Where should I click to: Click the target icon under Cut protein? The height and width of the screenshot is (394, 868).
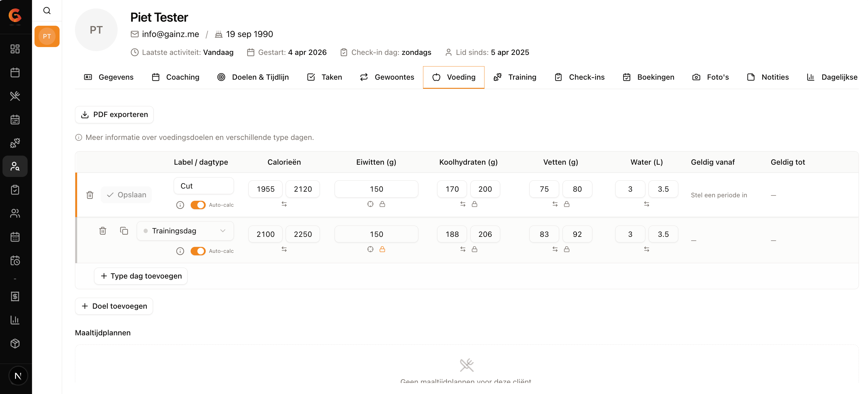pos(370,204)
